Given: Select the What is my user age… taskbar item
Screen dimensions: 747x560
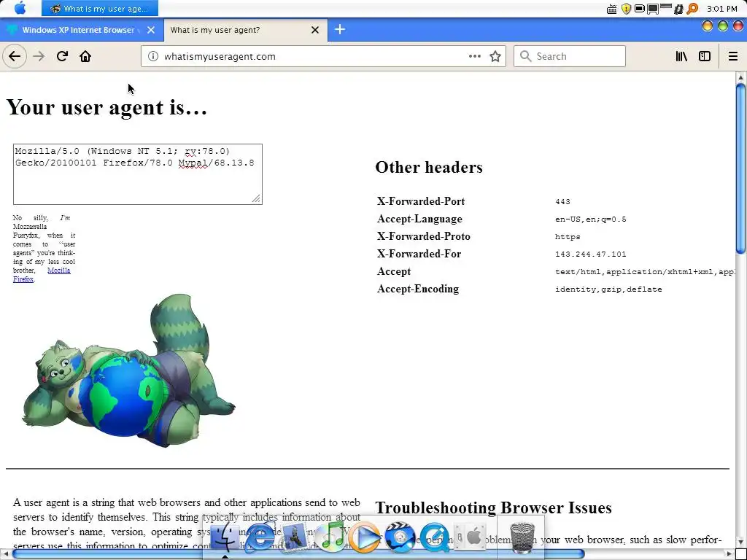Looking at the screenshot, I should pos(99,8).
